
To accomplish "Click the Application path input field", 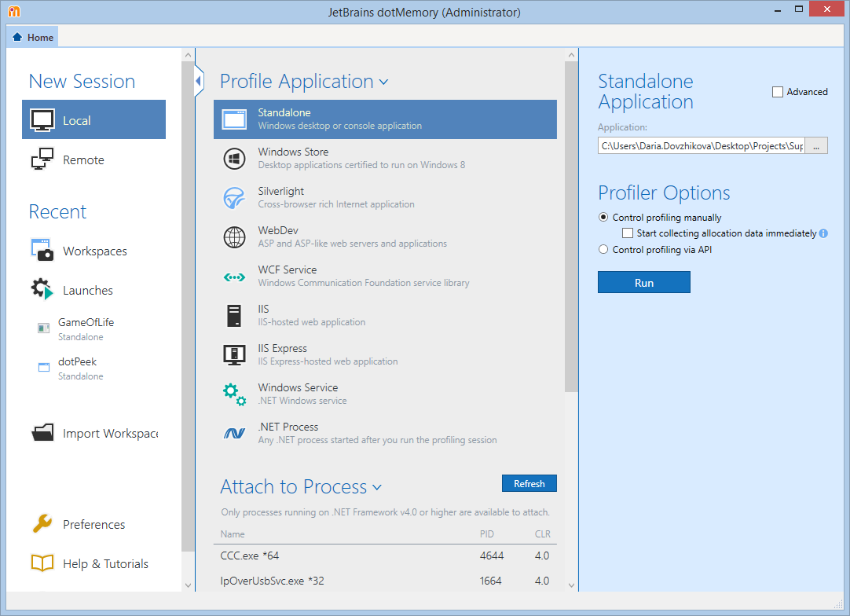I will tap(702, 146).
